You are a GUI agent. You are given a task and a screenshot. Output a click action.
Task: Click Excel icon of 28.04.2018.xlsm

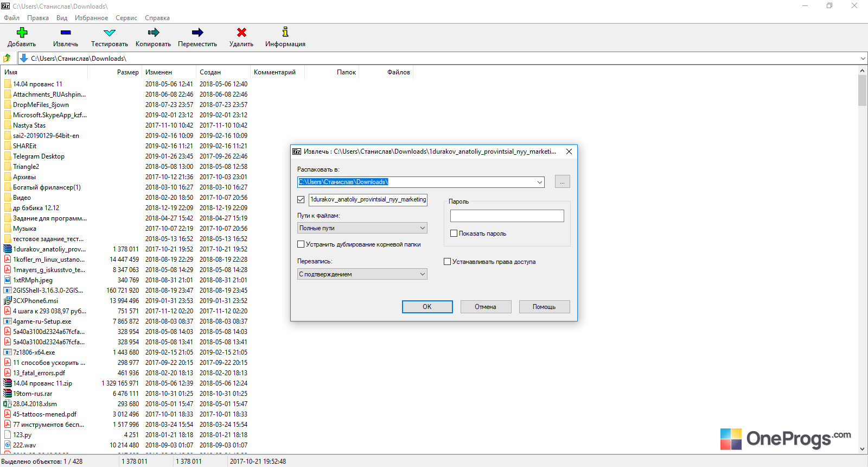8,404
